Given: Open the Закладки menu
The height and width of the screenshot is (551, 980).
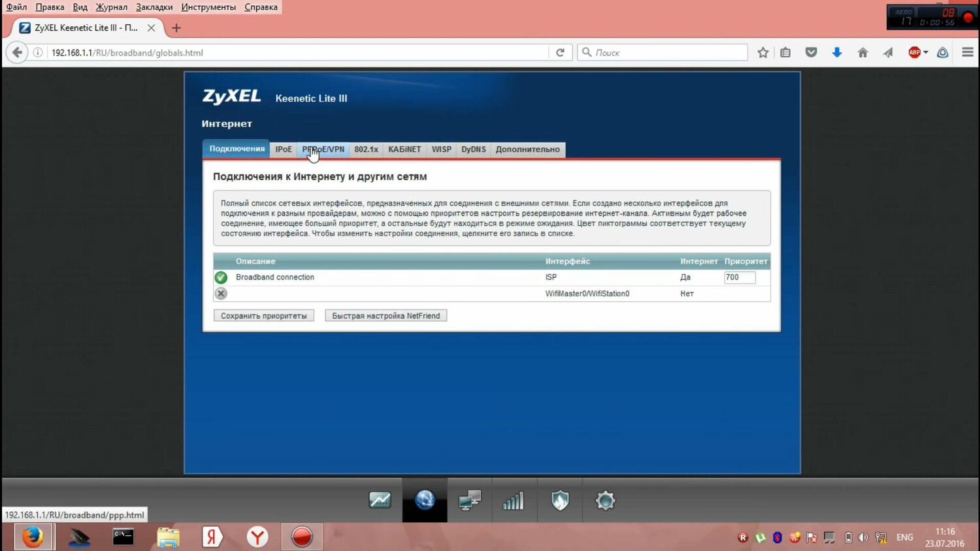Looking at the screenshot, I should coord(154,7).
